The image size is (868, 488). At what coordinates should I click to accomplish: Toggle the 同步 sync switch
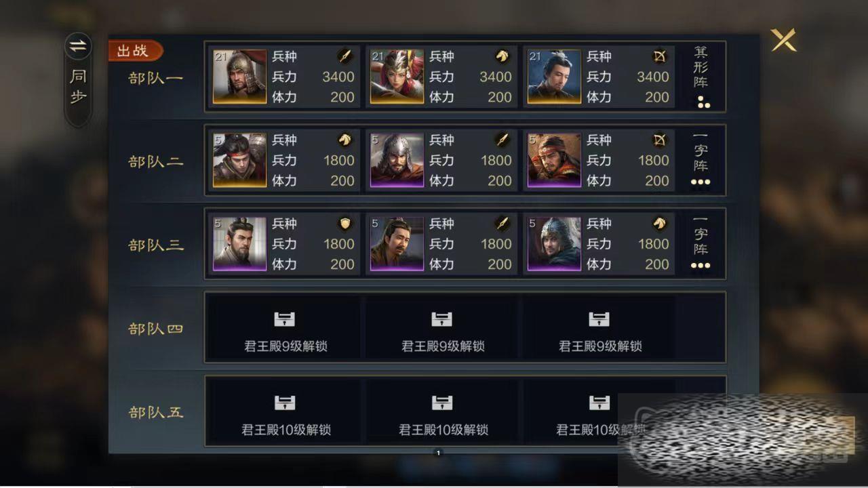coord(78,79)
